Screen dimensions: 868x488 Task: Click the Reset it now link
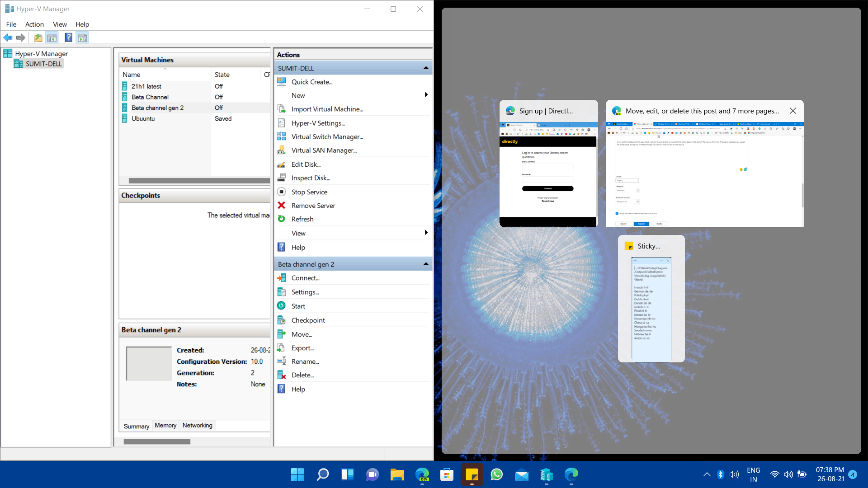548,201
